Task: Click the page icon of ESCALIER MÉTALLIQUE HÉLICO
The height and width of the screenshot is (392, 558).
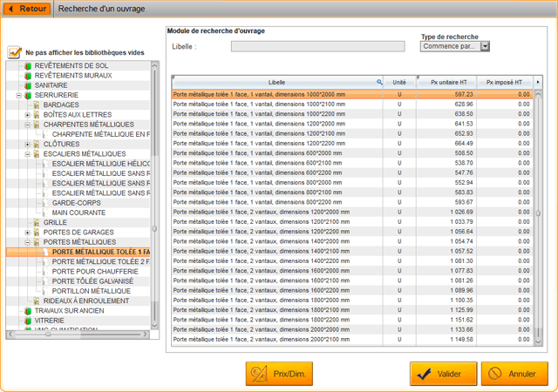Action: pyautogui.click(x=45, y=164)
